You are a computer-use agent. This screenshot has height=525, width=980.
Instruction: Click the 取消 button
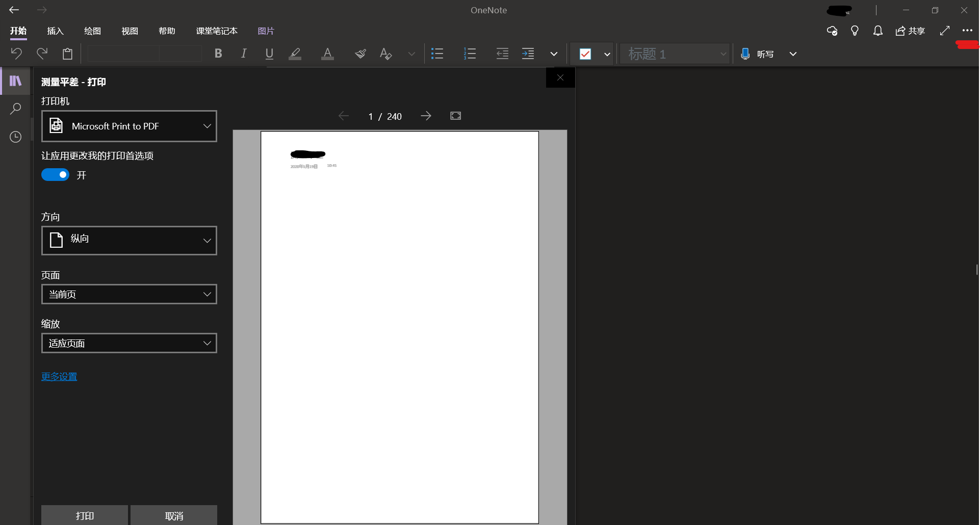coord(174,515)
